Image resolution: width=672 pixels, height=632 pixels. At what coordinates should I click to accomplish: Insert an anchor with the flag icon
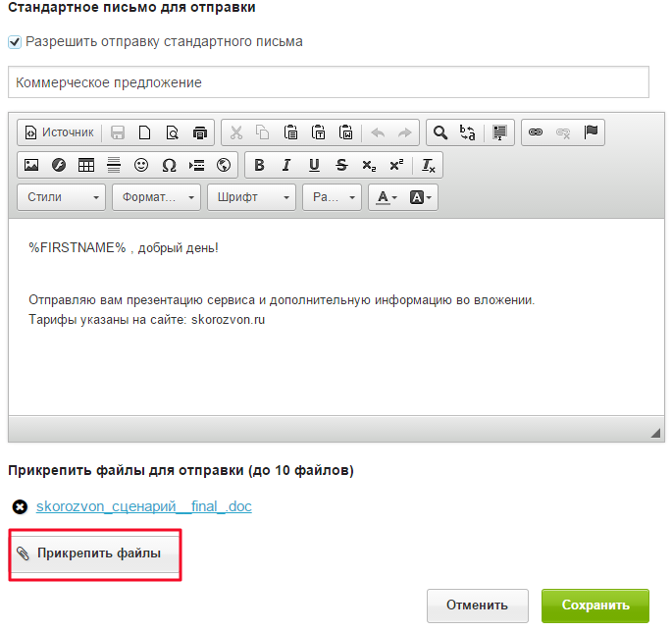(x=591, y=132)
